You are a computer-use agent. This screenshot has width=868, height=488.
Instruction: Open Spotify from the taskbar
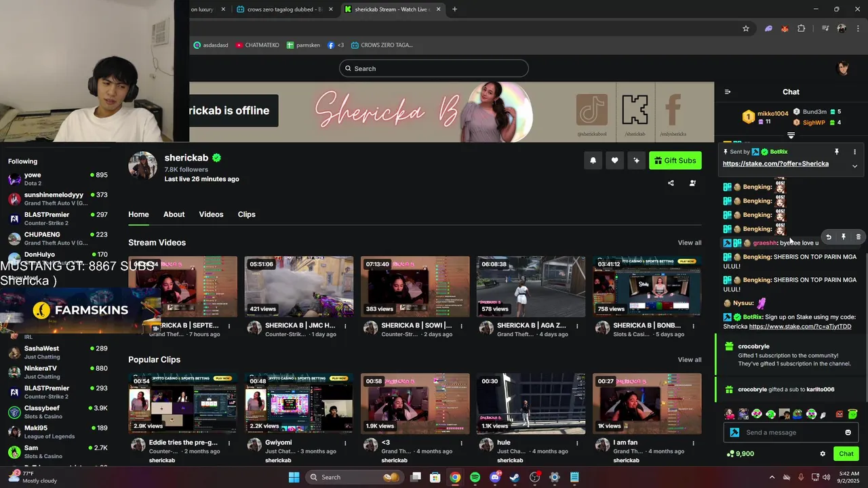475,477
